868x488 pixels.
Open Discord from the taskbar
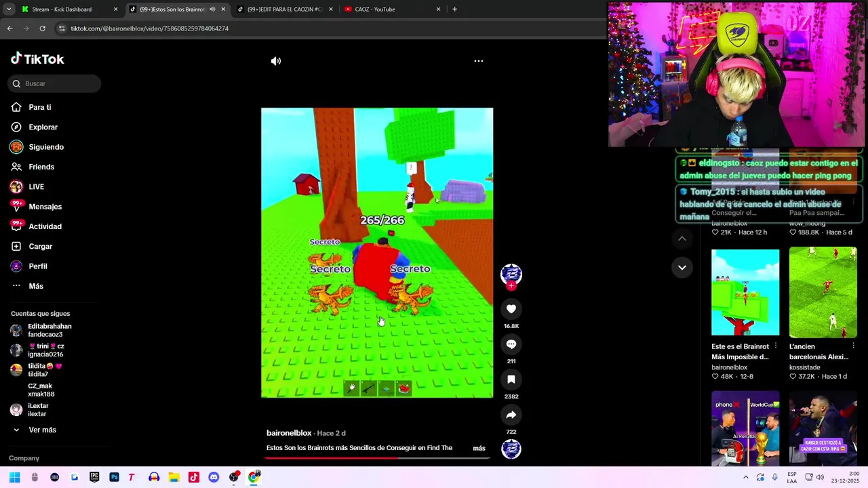(214, 477)
